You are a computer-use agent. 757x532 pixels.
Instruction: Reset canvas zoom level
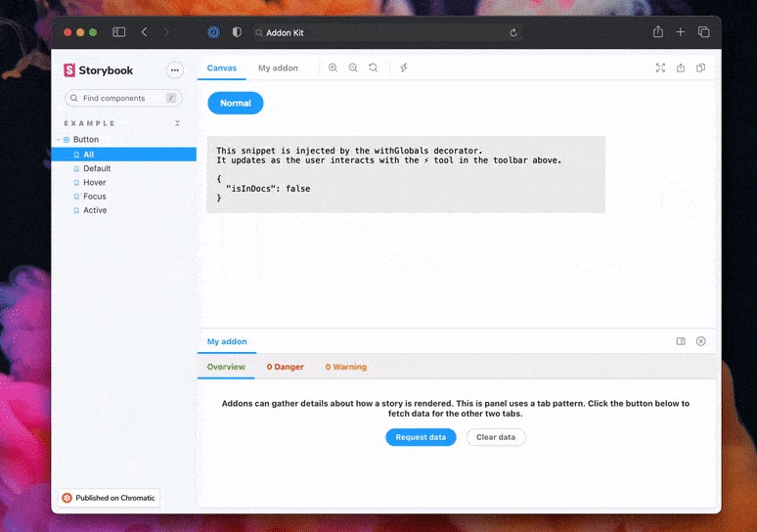click(373, 68)
